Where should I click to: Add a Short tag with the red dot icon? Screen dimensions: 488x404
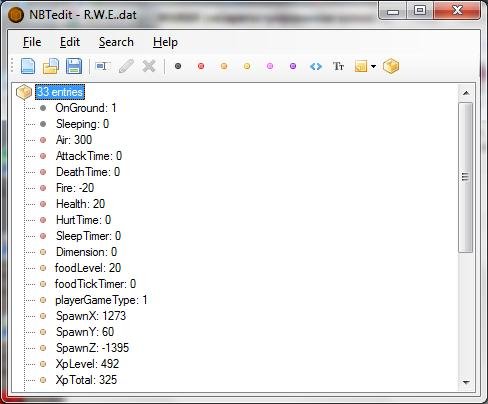201,66
